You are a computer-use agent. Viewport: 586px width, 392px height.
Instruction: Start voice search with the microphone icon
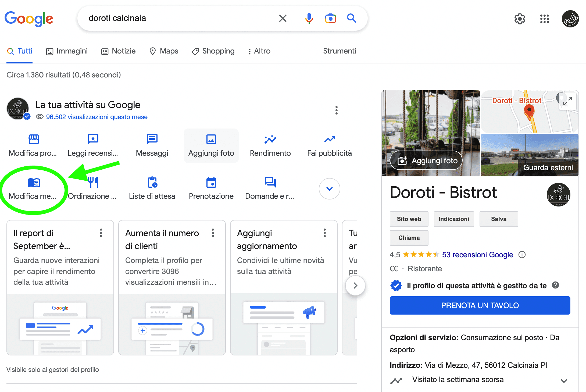point(309,18)
